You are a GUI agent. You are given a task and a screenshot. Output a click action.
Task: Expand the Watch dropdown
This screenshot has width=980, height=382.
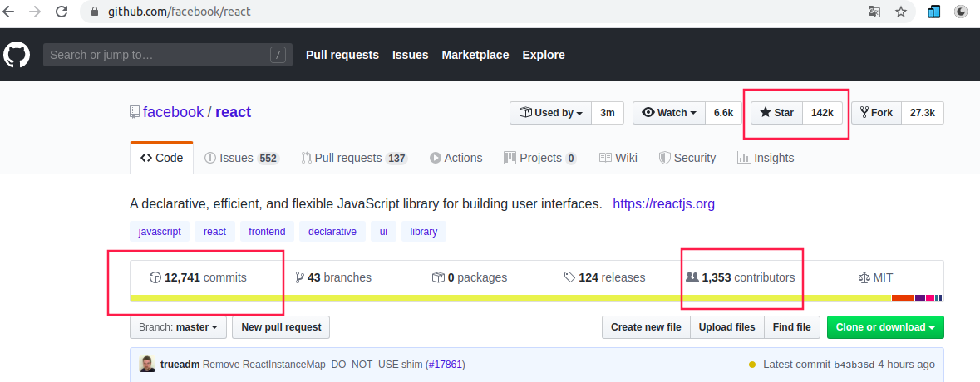click(669, 113)
